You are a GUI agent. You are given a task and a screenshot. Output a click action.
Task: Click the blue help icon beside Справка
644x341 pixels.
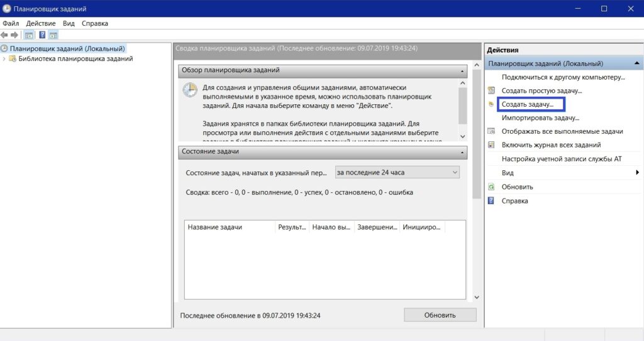(491, 201)
